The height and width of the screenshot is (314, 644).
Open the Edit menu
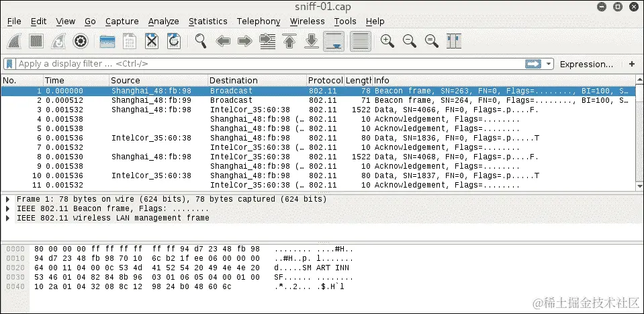pos(38,22)
